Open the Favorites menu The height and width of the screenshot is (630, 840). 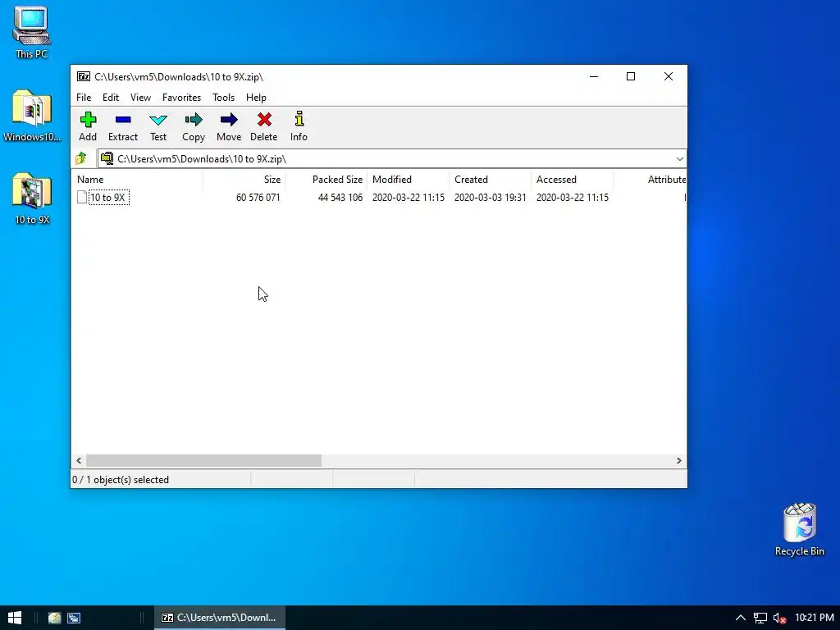point(181,98)
